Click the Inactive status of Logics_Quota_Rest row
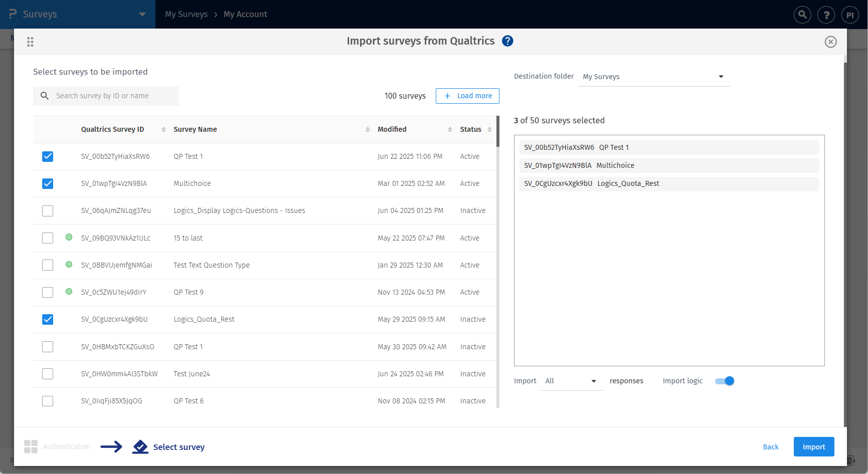 click(x=473, y=319)
